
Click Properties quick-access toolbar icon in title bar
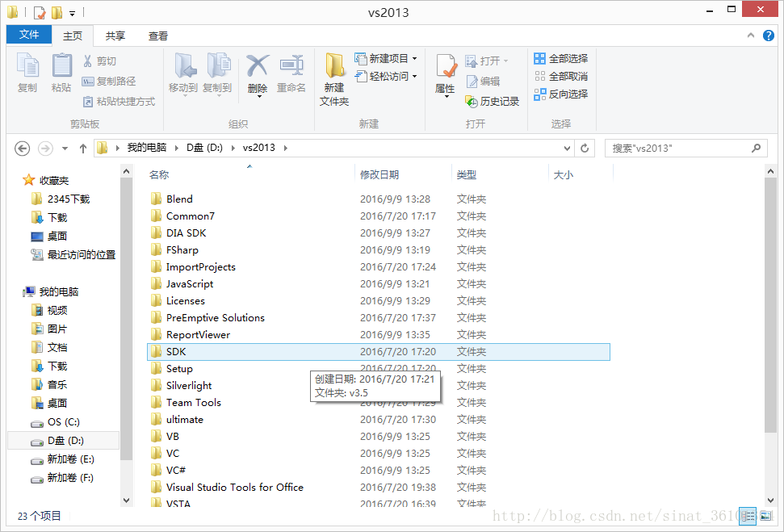coord(40,12)
